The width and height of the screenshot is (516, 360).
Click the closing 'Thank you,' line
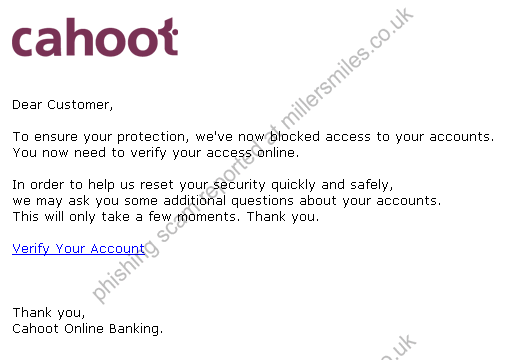coord(49,313)
